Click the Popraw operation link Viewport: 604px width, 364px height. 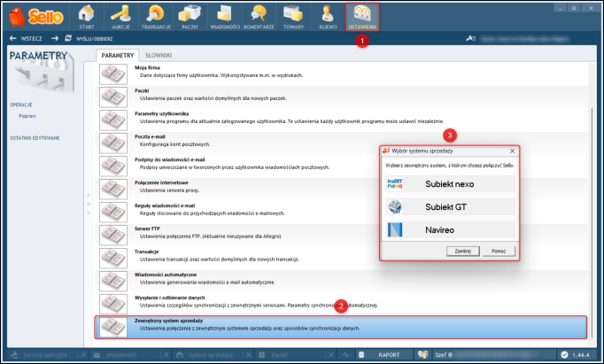pos(27,116)
